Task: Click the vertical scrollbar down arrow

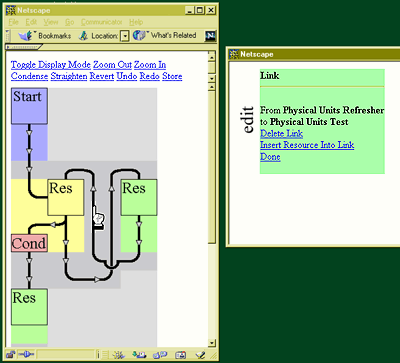Action: coord(212,343)
